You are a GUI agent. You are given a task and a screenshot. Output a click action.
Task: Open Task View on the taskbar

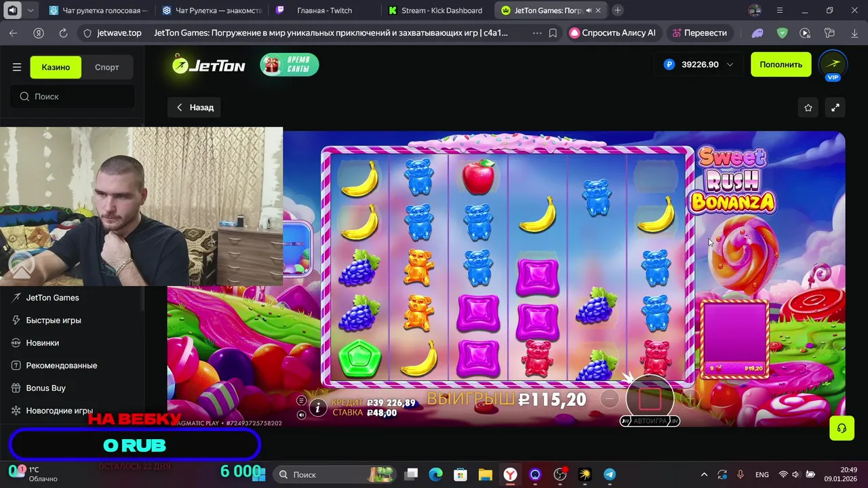412,474
